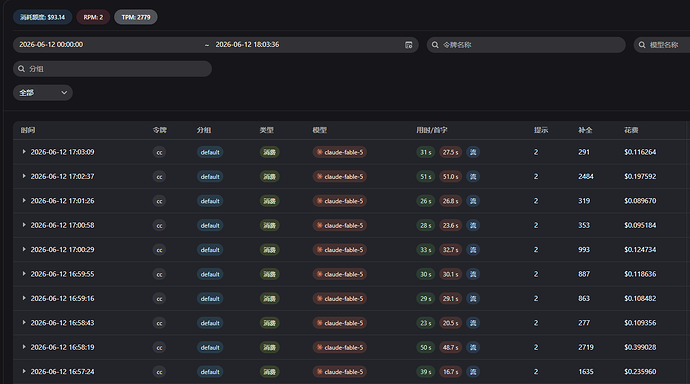
Task: Click the default tag in 16:59:16 row
Action: click(210, 299)
